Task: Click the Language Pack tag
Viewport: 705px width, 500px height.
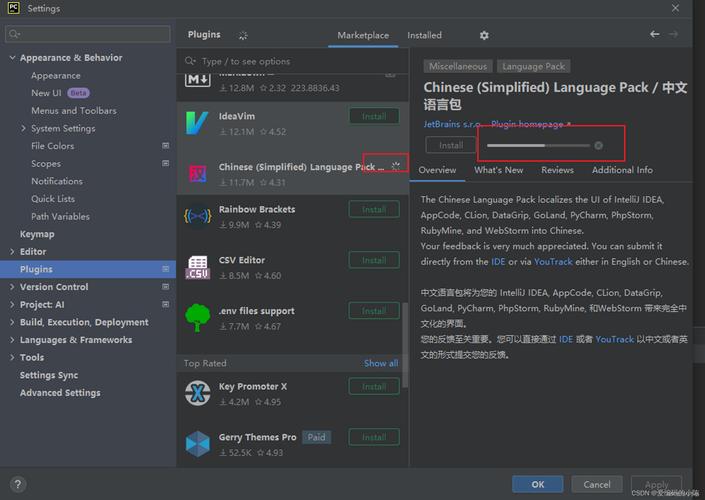Action: pyautogui.click(x=533, y=66)
